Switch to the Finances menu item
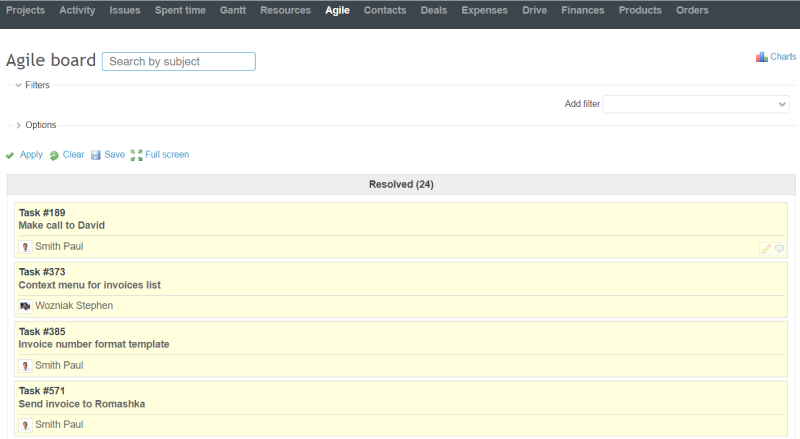The height and width of the screenshot is (439, 800). 582,11
